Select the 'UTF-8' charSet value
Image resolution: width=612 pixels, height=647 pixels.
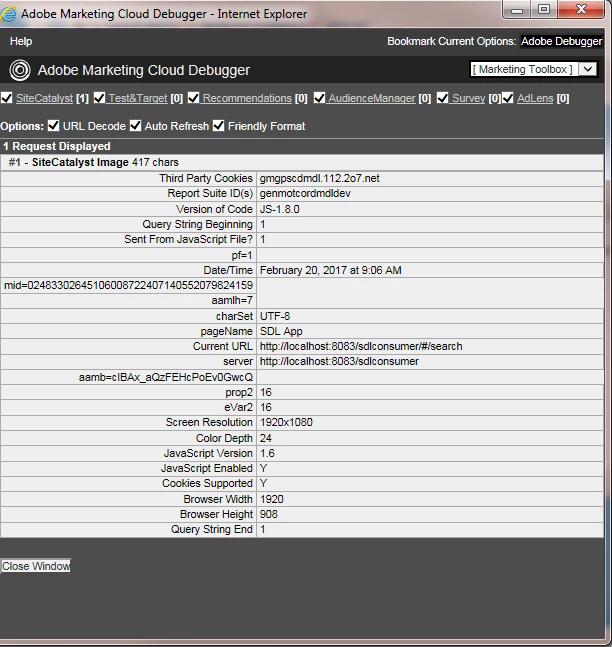tap(275, 316)
